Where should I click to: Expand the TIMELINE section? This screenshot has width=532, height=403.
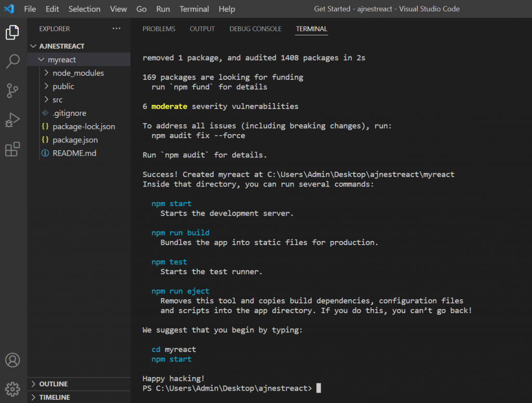34,397
